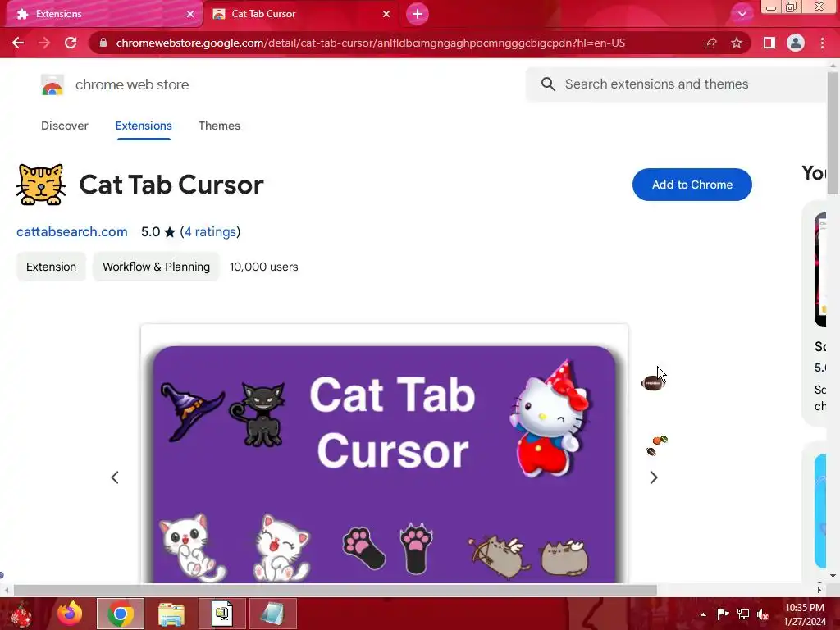Click the 10,000 users text
840x630 pixels.
(x=263, y=267)
